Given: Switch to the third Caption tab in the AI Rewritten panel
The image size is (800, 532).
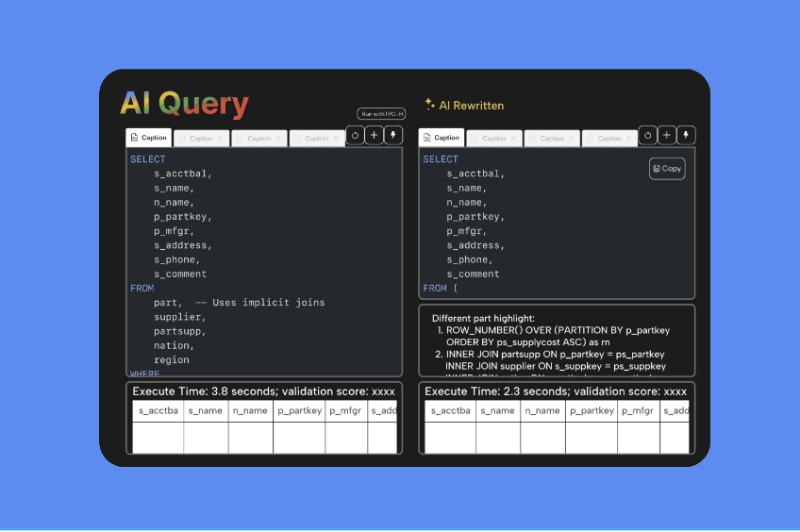Looking at the screenshot, I should point(552,139).
